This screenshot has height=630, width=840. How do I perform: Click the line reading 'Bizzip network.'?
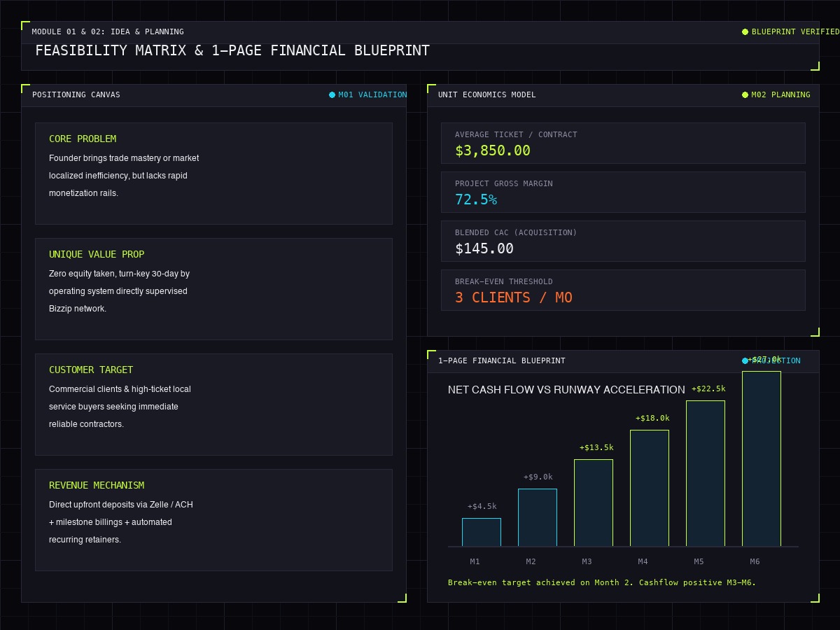(x=78, y=309)
